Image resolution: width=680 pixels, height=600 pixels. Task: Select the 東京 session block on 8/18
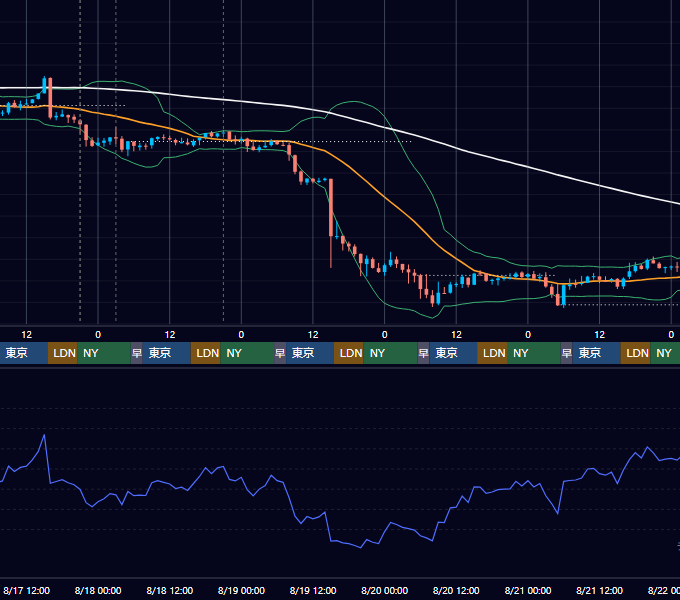point(167,353)
